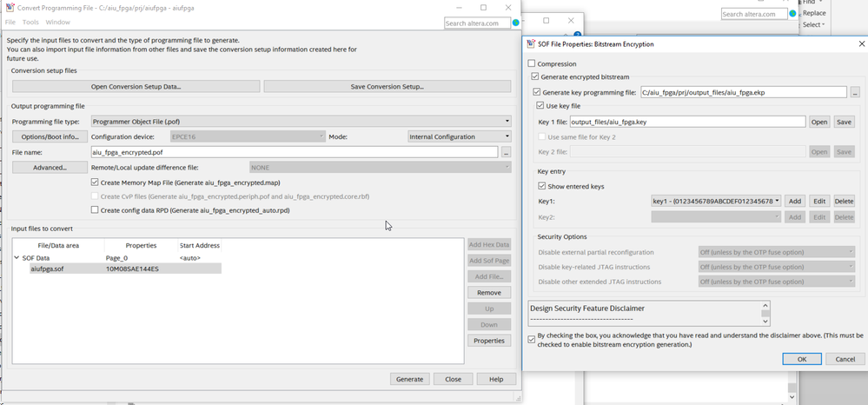This screenshot has height=405, width=868.
Task: Click the globe icon beside Search altera.com in Convert Programming File
Action: click(516, 23)
